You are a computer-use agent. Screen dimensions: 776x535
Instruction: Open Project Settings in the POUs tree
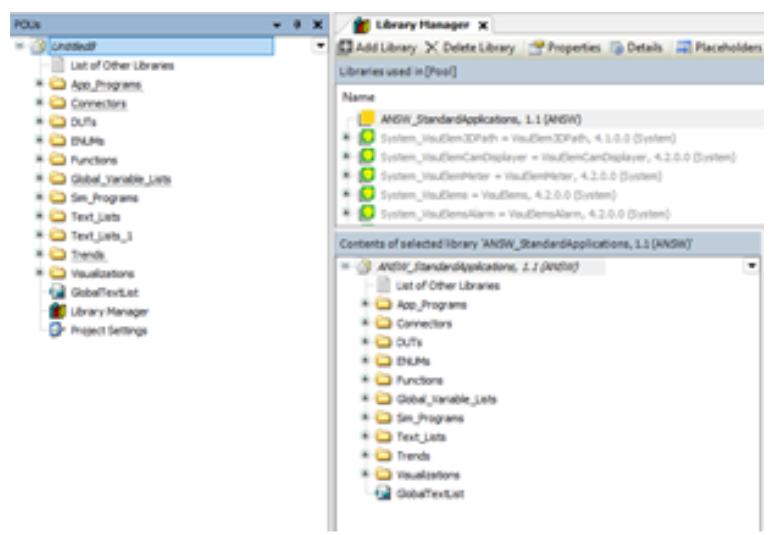[57, 331]
